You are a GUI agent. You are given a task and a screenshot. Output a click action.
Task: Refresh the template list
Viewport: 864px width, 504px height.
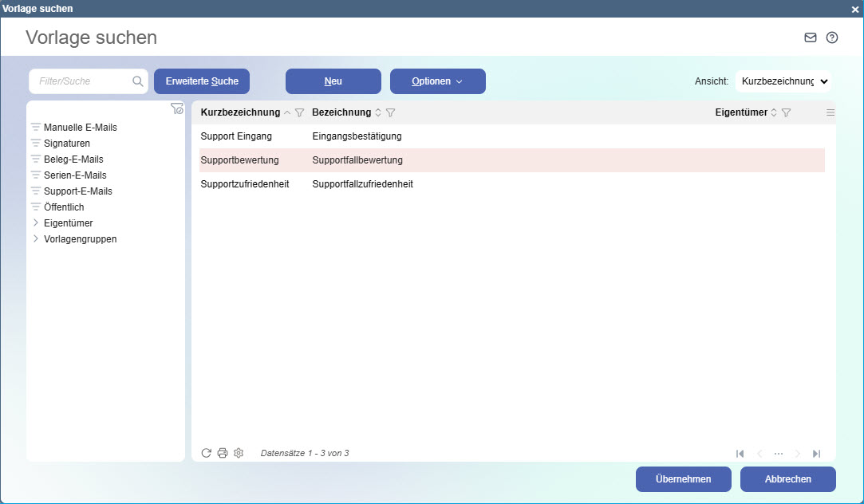pos(206,453)
